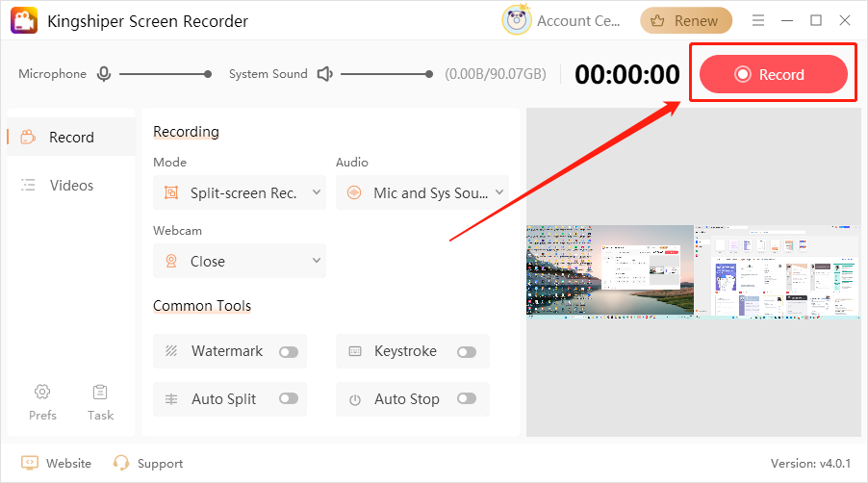
Task: Mute the microphone icon
Action: (104, 73)
